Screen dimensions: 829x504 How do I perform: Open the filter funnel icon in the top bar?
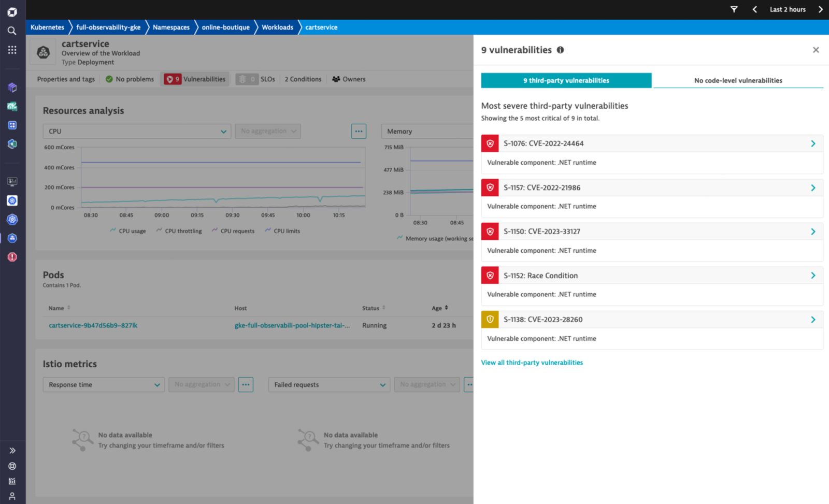[x=734, y=9]
